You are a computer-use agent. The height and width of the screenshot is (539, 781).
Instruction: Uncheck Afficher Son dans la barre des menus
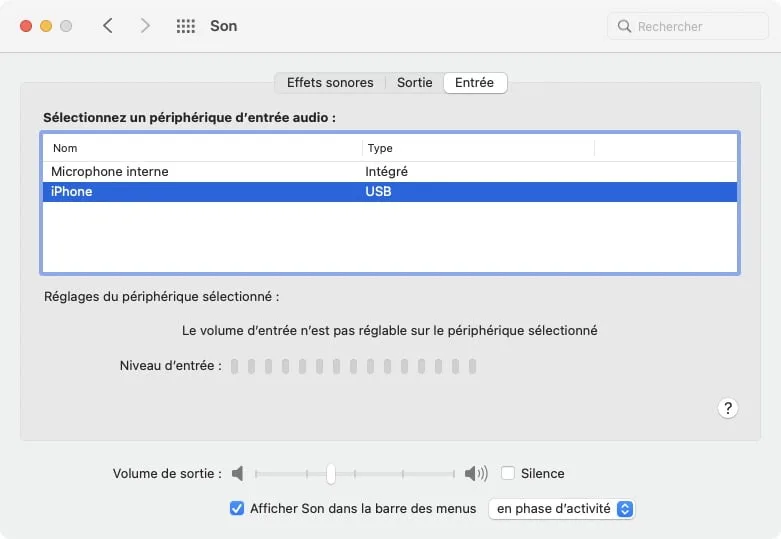[237, 508]
